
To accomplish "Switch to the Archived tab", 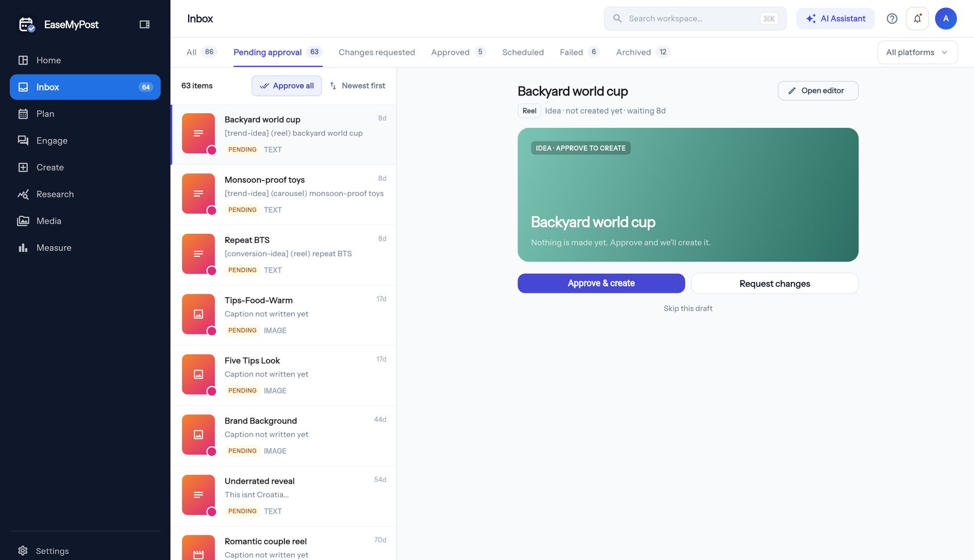I will tap(643, 52).
